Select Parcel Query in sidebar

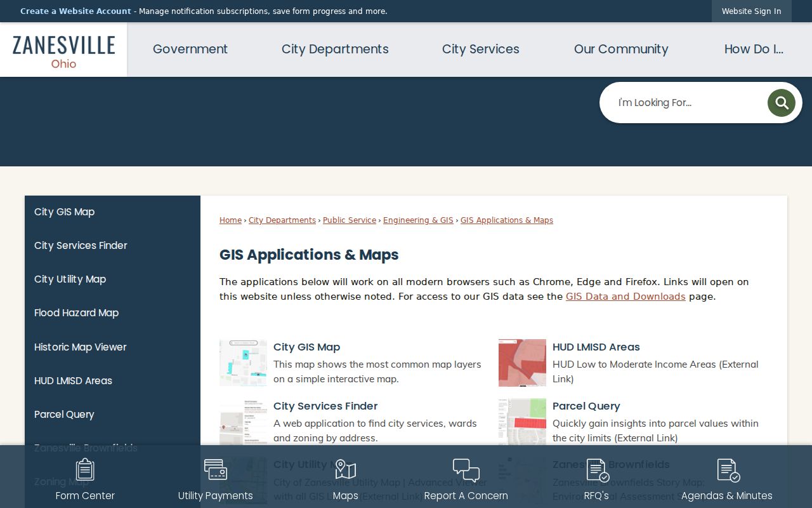coord(113,415)
